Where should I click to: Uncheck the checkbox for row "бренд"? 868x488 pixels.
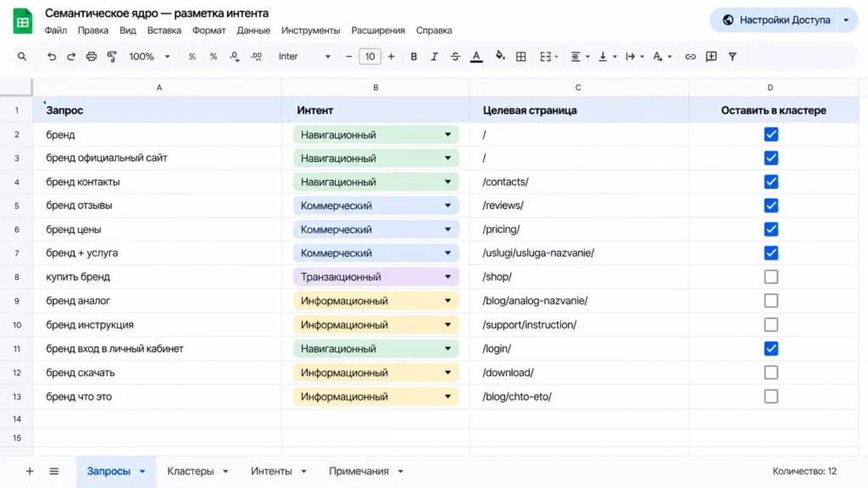pyautogui.click(x=771, y=135)
